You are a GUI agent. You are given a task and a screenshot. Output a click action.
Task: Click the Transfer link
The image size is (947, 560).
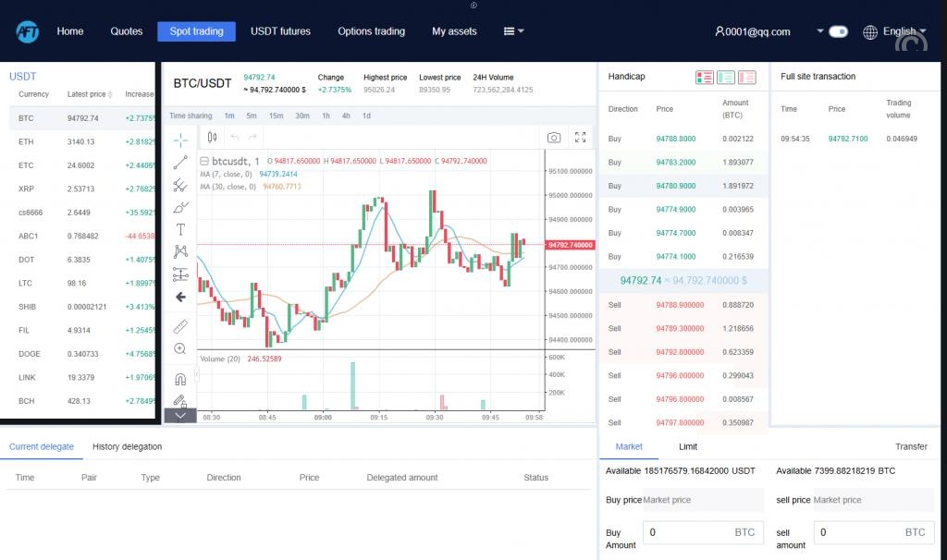[910, 446]
